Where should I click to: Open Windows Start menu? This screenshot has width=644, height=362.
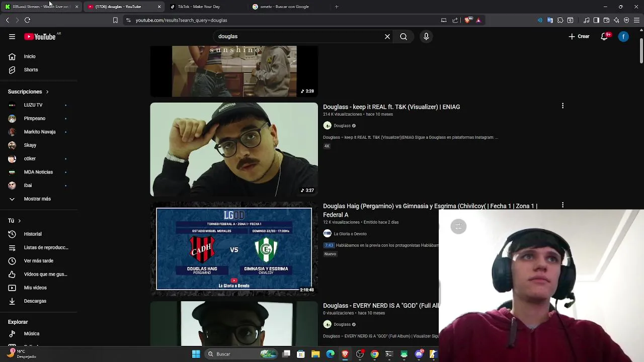pos(196,354)
